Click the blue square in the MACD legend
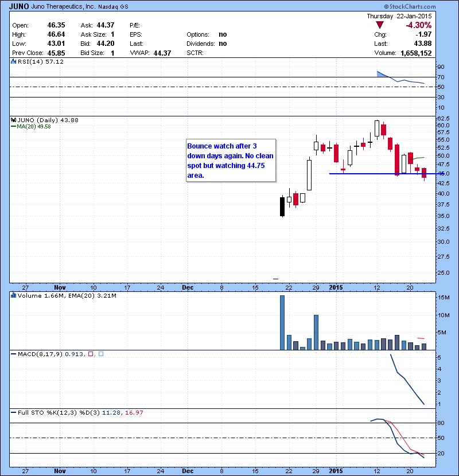Image resolution: width=459 pixels, height=476 pixels. tap(101, 354)
